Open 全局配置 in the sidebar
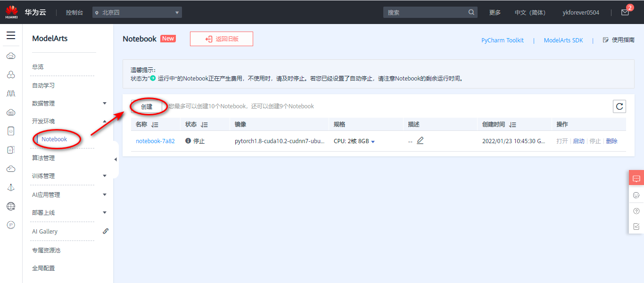644x283 pixels. pos(43,268)
